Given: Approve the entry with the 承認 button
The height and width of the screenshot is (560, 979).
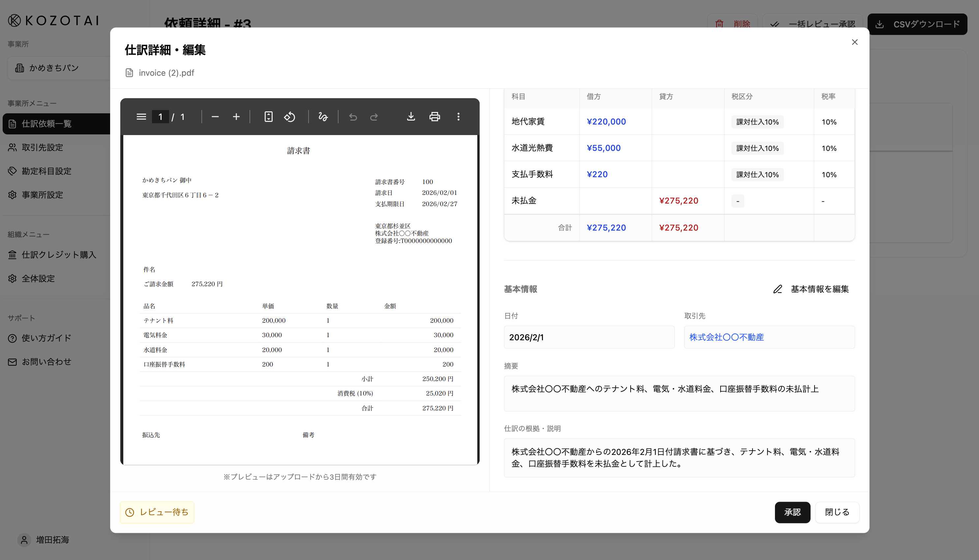Looking at the screenshot, I should pyautogui.click(x=792, y=512).
